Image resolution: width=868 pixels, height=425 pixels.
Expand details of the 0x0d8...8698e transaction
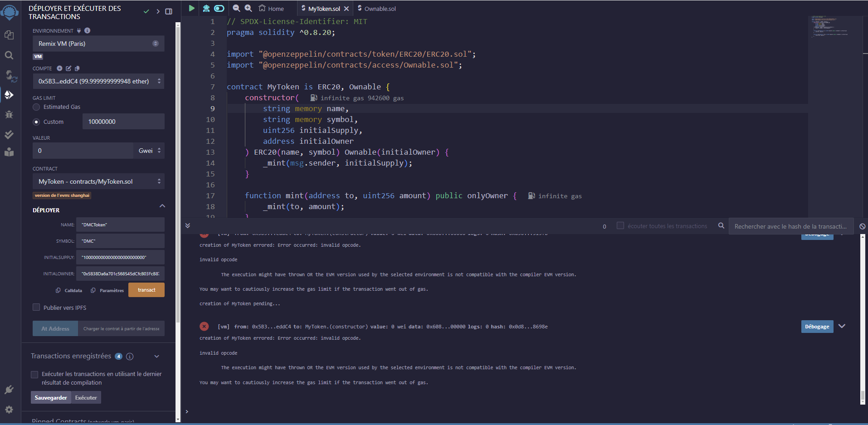pyautogui.click(x=842, y=326)
